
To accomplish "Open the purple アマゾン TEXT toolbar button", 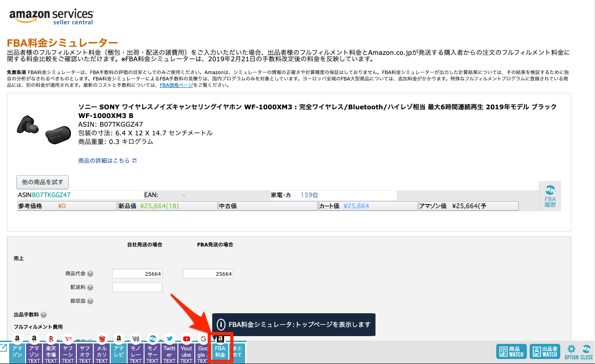I will [x=34, y=353].
